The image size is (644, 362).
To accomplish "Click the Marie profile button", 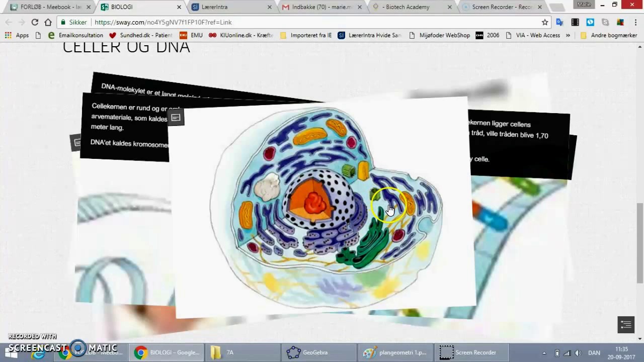I will [x=584, y=4].
